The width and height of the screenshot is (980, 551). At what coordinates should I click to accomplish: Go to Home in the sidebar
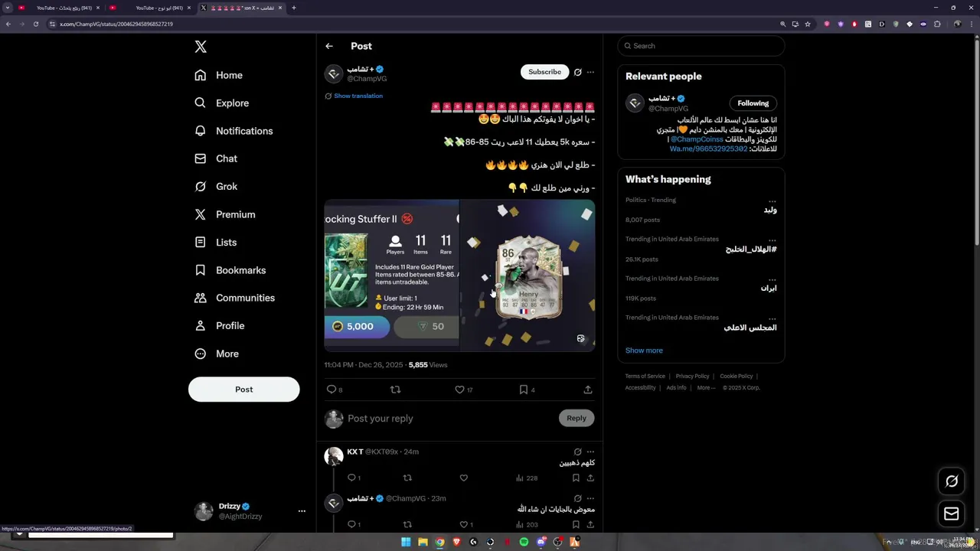click(x=219, y=75)
